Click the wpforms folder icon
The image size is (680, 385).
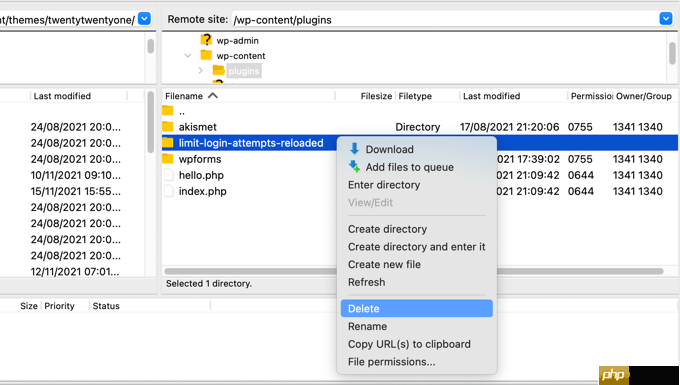click(x=168, y=158)
